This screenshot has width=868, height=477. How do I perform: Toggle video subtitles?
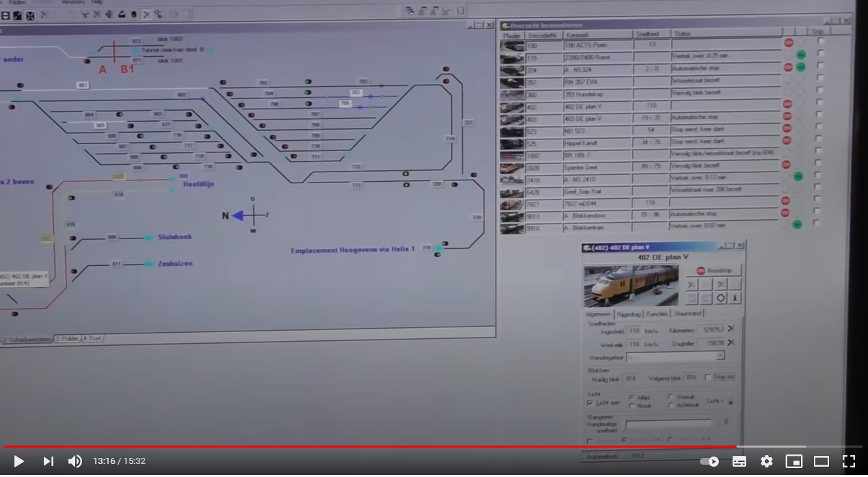click(739, 461)
